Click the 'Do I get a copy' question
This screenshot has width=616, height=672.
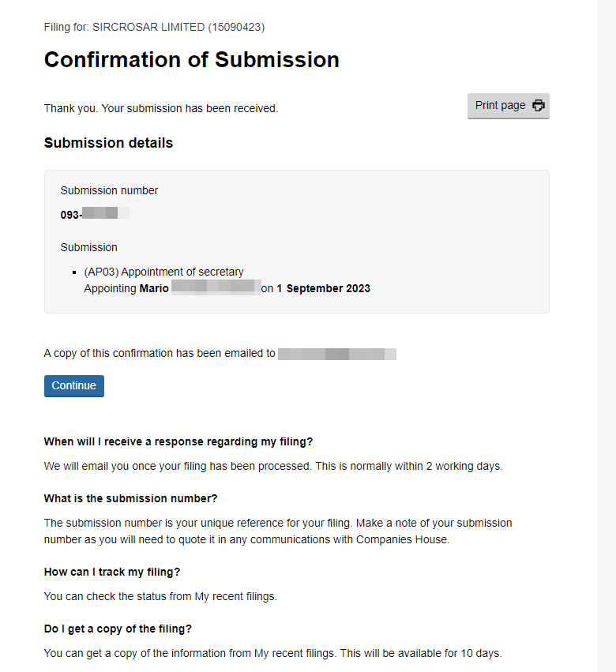coord(118,629)
